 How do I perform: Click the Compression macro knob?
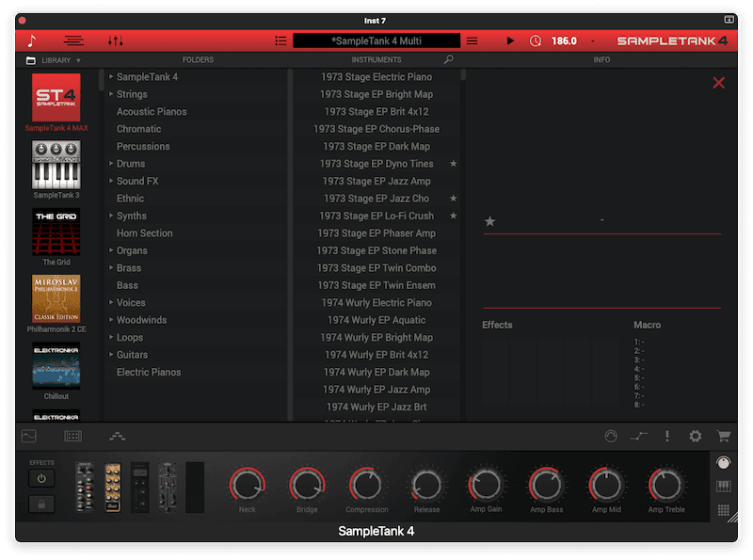click(x=366, y=485)
